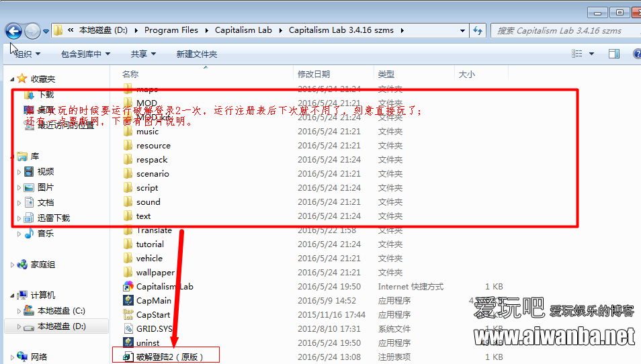Select the respack folder icon
Image resolution: width=641 pixels, height=364 pixels.
(x=128, y=159)
